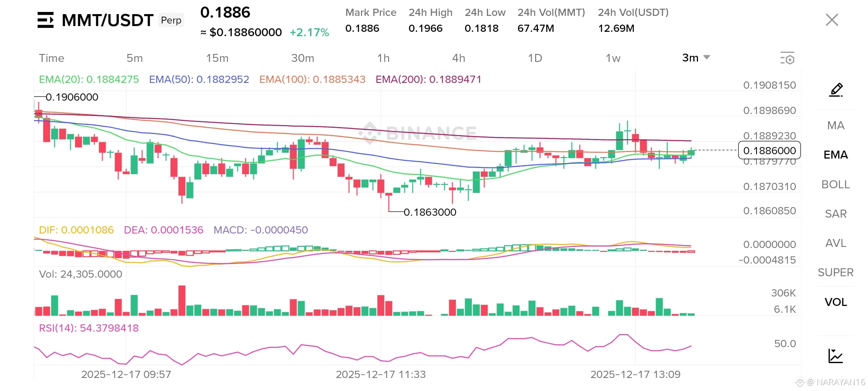This screenshot has width=868, height=391.
Task: Toggle the BOLL indicator
Action: 836,184
